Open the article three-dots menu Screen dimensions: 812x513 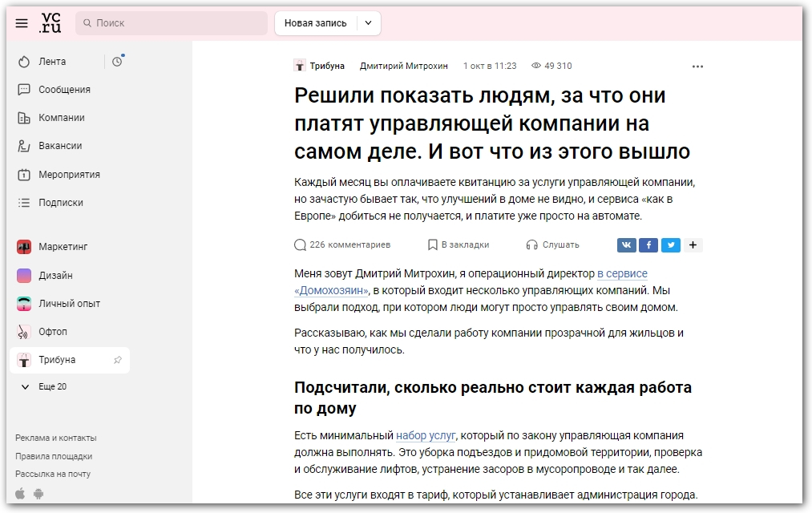(697, 67)
